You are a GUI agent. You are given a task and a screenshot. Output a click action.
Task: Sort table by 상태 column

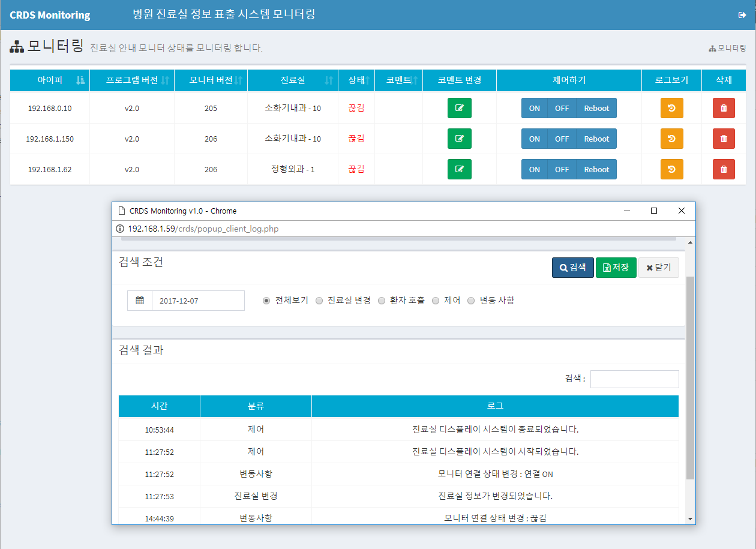(356, 80)
